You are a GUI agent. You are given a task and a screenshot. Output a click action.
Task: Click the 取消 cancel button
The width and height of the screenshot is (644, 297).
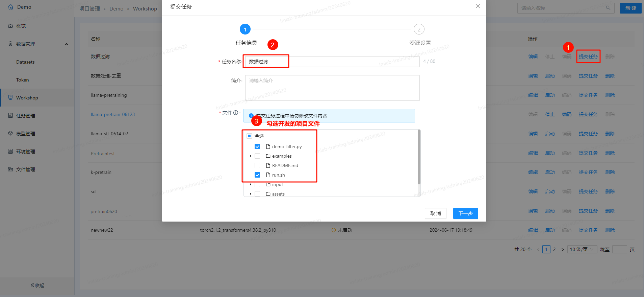click(x=435, y=213)
